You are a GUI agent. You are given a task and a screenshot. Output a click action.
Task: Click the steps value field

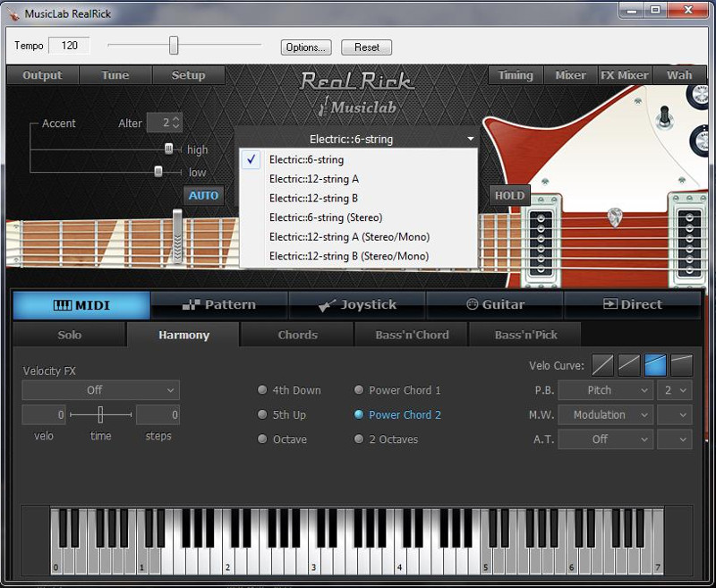(158, 414)
